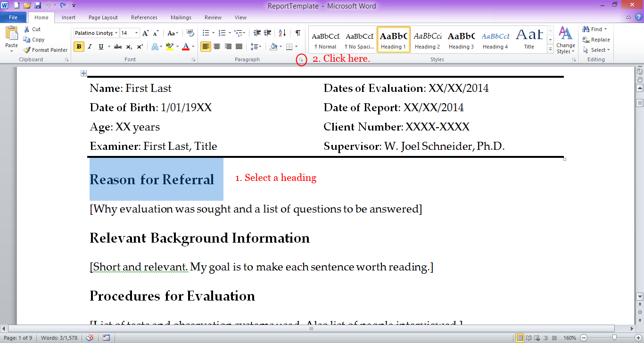644x343 pixels.
Task: Create a new document from the Quick Access Toolbar
Action: tap(17, 5)
